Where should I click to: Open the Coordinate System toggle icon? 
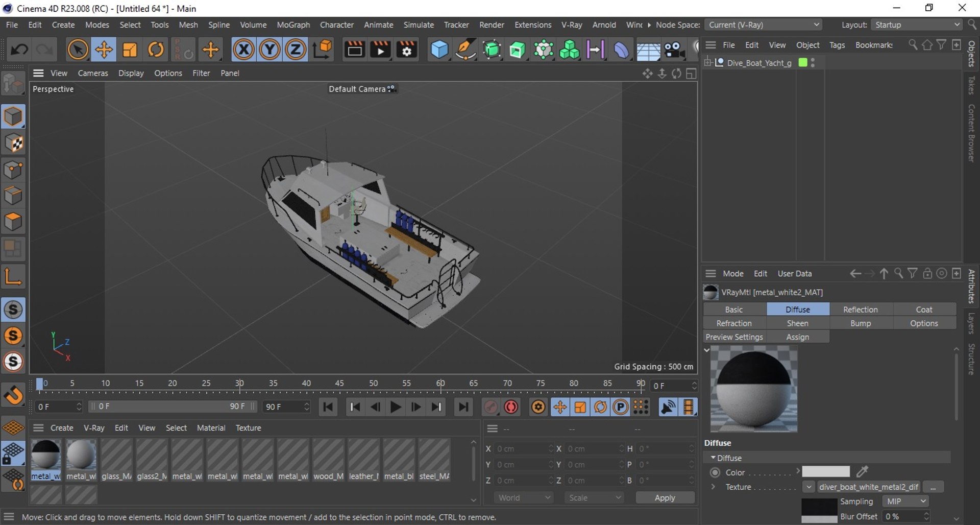point(323,50)
